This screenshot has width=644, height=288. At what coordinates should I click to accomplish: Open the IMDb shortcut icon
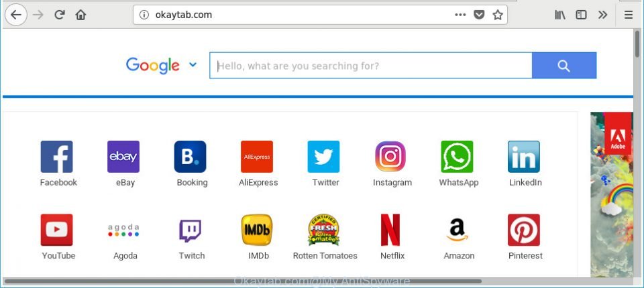pos(257,230)
